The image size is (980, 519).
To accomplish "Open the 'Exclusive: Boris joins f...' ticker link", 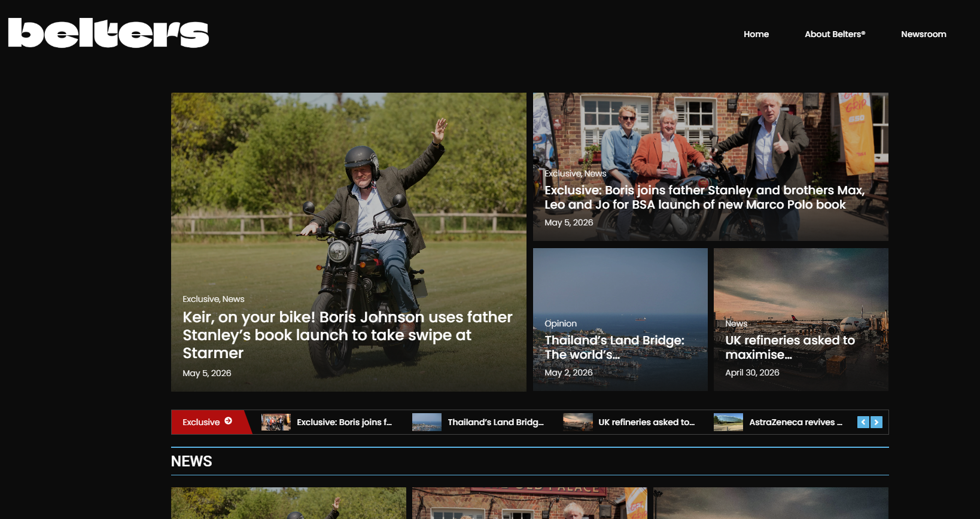I will click(345, 422).
